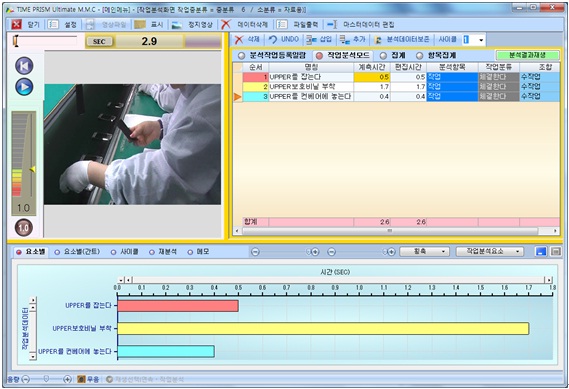Open the 작업분석요소 dropdown
This screenshot has height=389, width=569.
[490, 251]
